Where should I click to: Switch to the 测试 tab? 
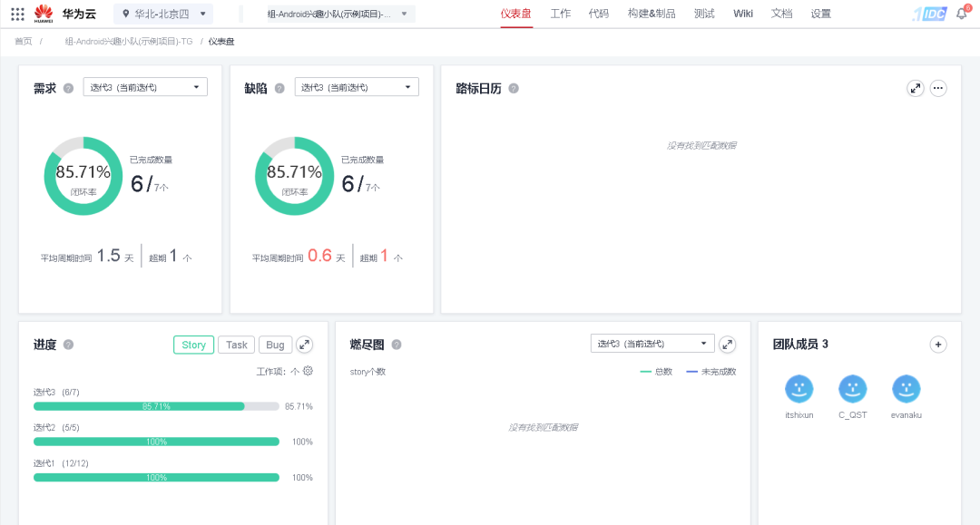704,14
